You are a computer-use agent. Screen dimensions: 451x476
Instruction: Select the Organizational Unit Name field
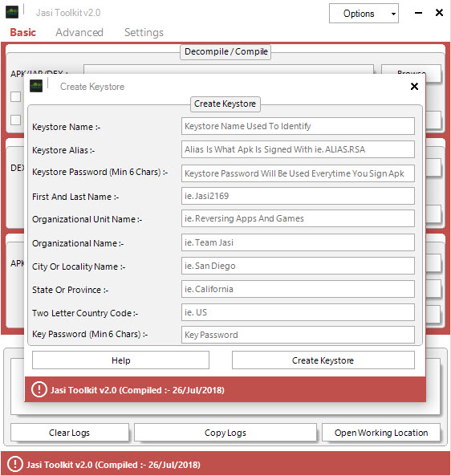click(x=298, y=218)
